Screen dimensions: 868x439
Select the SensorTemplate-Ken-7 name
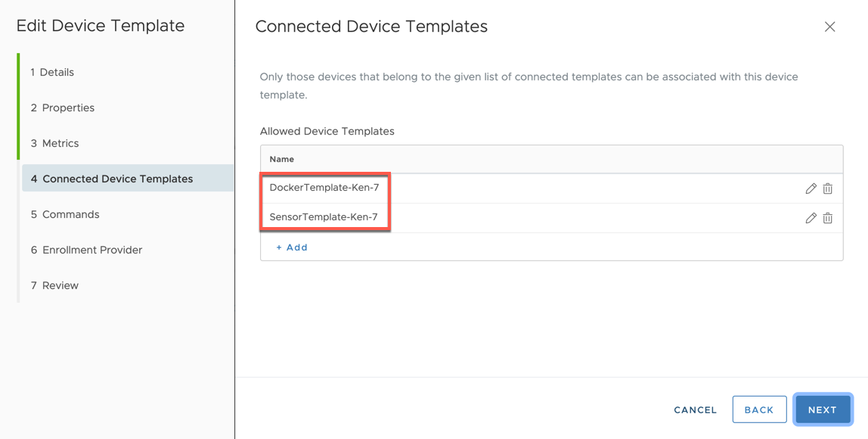click(x=324, y=217)
